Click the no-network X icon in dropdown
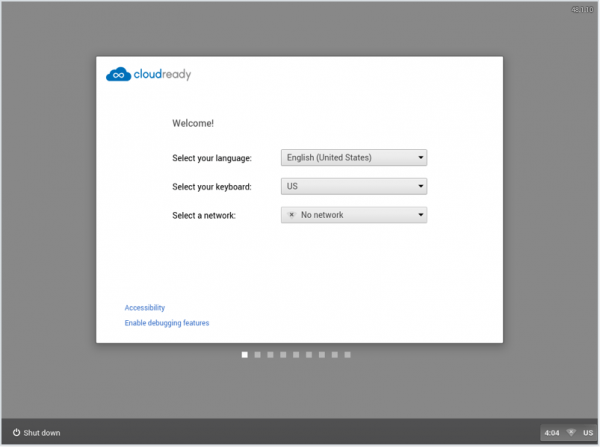This screenshot has width=600, height=447. click(x=292, y=215)
